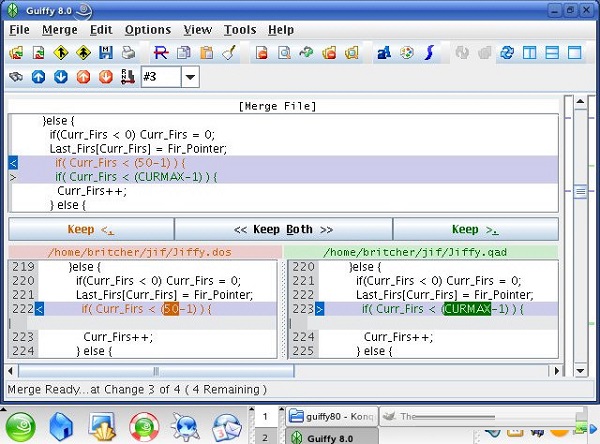The width and height of the screenshot is (600, 444).
Task: Click the blue up arrow icon
Action: (x=38, y=77)
